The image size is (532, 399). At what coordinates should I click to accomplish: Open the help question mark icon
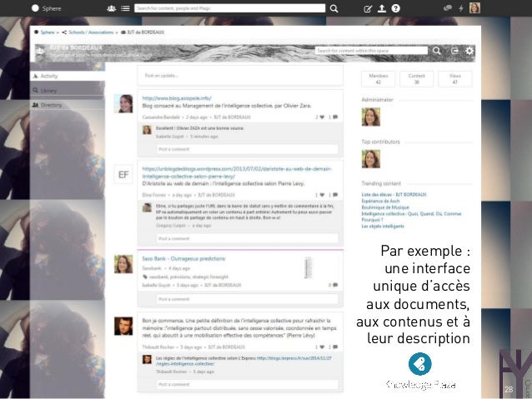point(395,8)
